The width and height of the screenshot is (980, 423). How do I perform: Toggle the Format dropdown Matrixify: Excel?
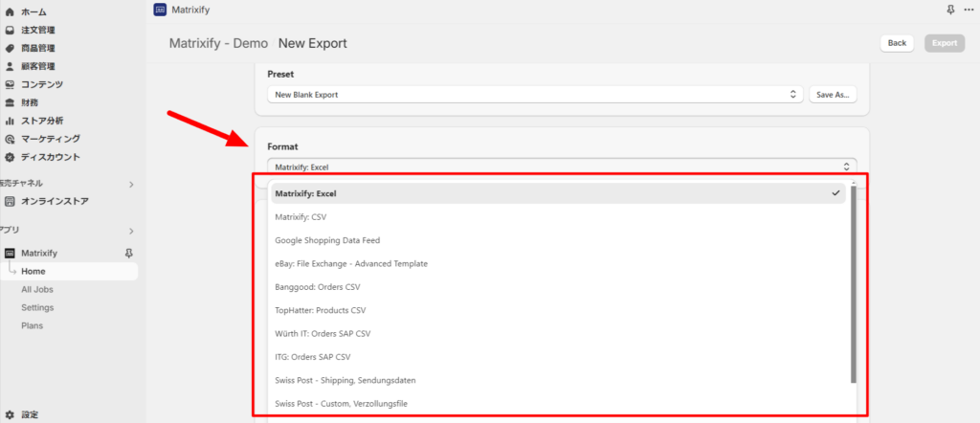click(562, 167)
